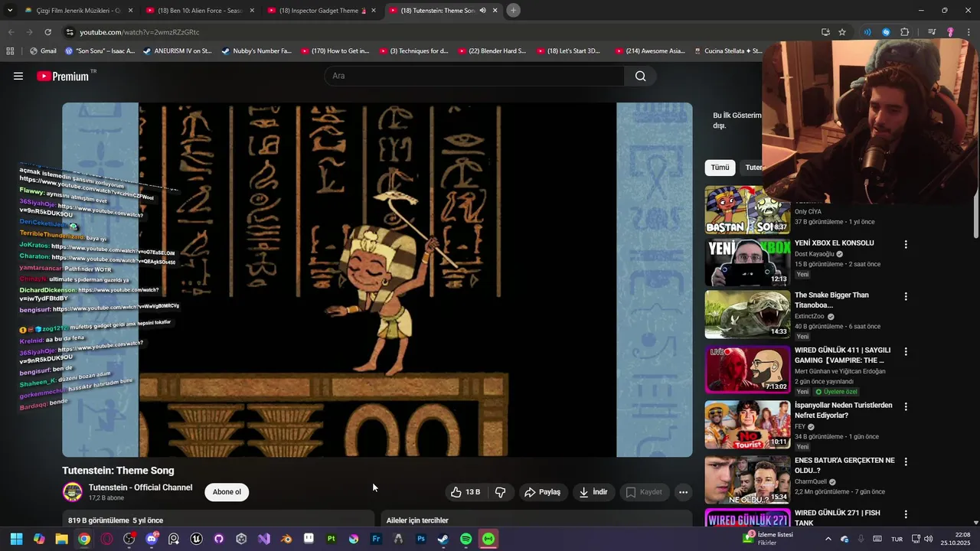Open The Snake Bigger Than Titanoboa thumbnail

[747, 315]
